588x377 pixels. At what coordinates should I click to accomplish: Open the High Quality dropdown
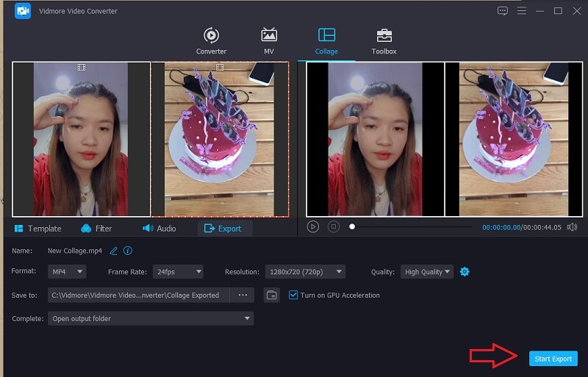pyautogui.click(x=427, y=272)
